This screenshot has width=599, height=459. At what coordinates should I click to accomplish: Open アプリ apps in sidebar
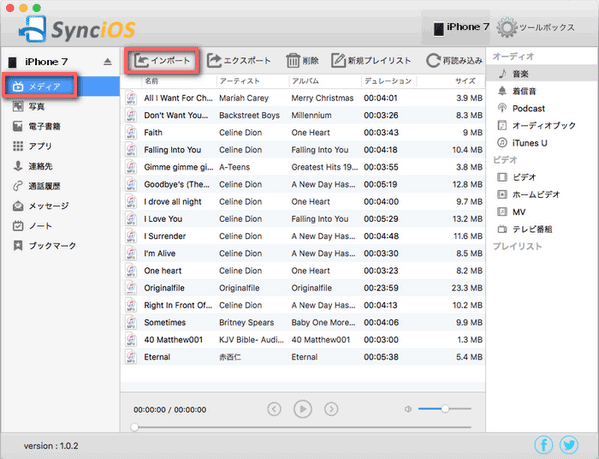pos(32,146)
